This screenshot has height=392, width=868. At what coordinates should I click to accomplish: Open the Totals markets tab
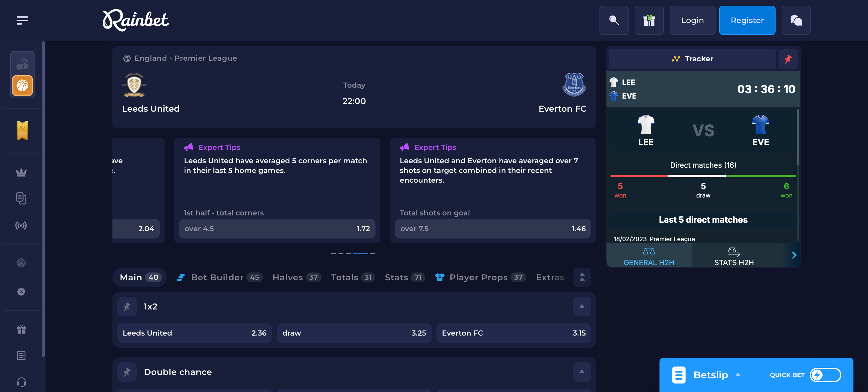click(x=352, y=277)
